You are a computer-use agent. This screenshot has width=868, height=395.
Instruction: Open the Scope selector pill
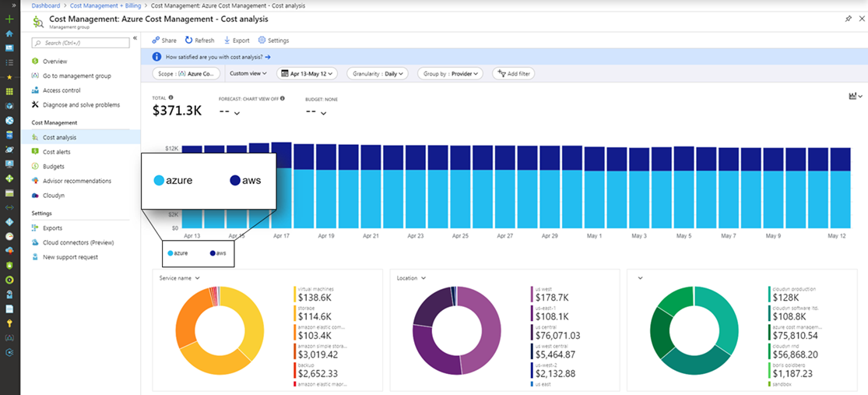coord(186,73)
